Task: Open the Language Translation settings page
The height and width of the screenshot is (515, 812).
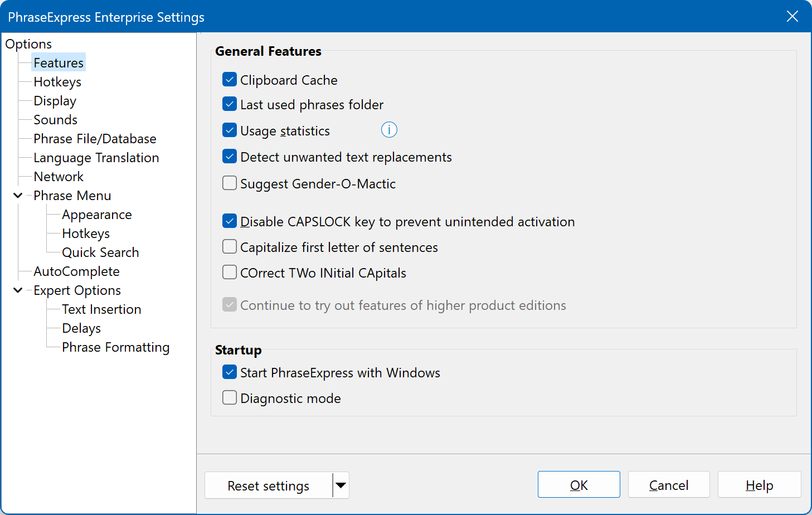Action: (x=96, y=158)
